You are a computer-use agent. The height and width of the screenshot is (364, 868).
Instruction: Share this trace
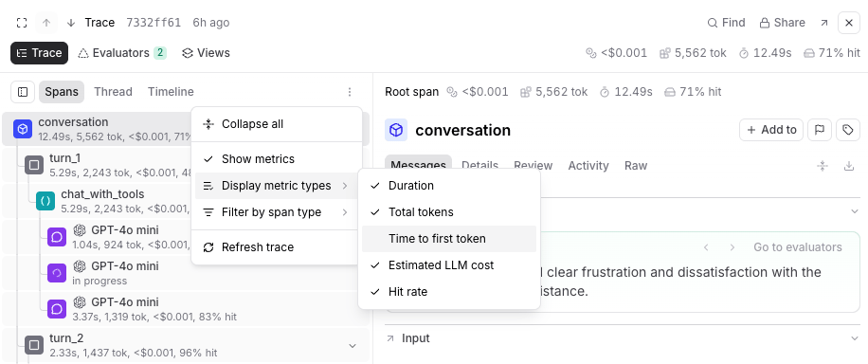click(x=782, y=23)
